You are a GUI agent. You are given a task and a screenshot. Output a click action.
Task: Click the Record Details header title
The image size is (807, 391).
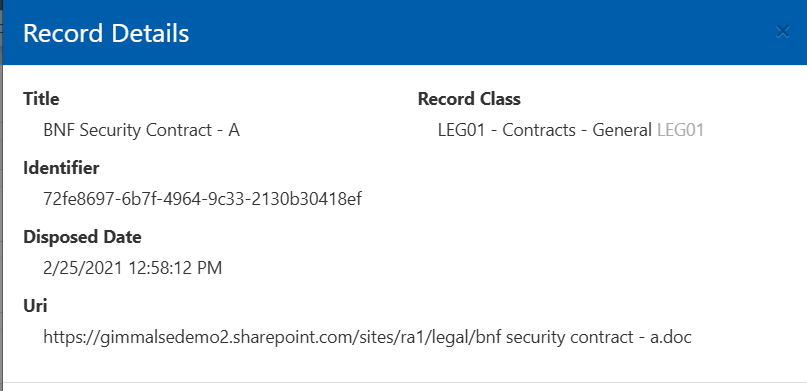pos(106,33)
